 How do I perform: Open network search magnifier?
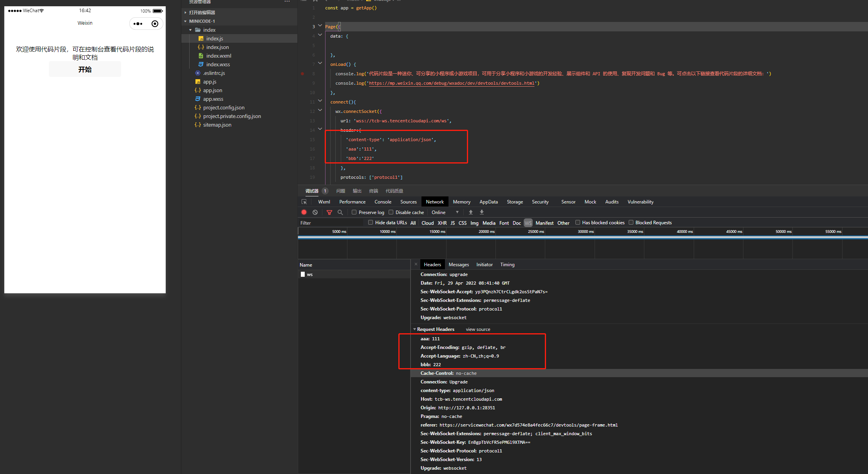340,212
